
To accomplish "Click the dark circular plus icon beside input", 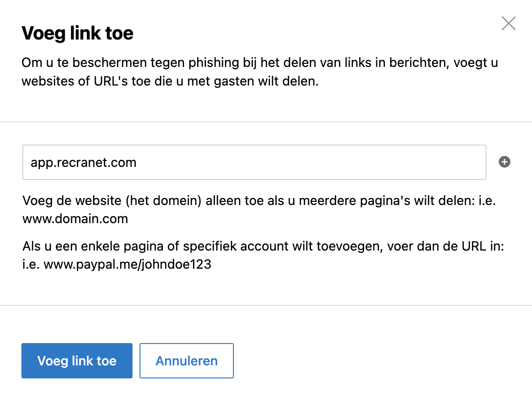I will pos(505,162).
